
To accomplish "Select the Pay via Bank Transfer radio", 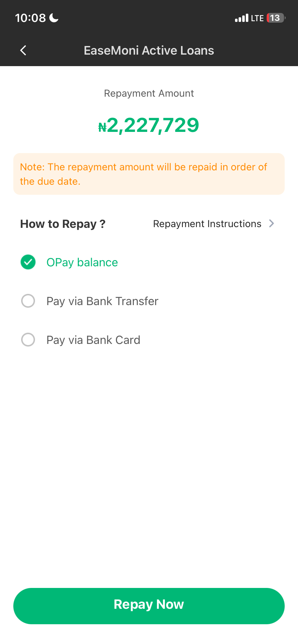I will point(28,301).
